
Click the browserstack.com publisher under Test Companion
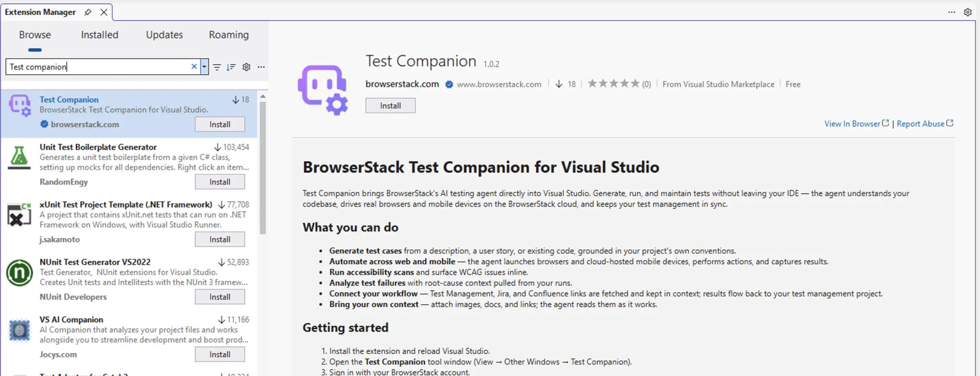coord(85,124)
